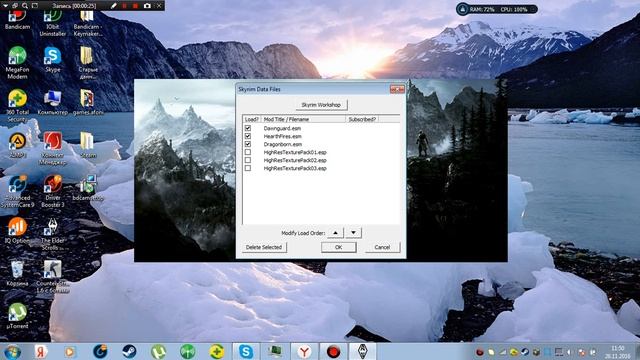This screenshot has height=360, width=640.
Task: Switch to Skyrim launcher taskbar icon
Action: point(362,352)
